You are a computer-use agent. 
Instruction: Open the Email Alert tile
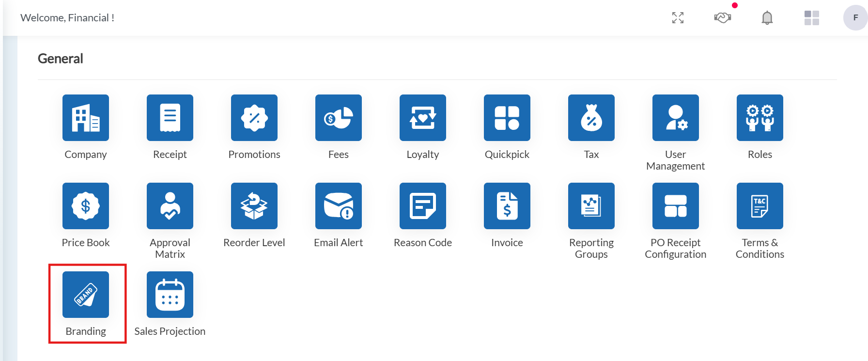pos(339,206)
